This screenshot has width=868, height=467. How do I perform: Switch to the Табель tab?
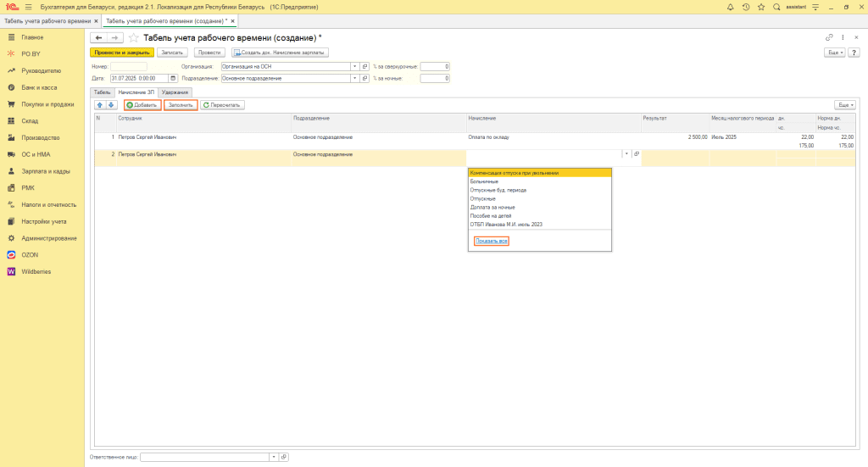click(102, 92)
